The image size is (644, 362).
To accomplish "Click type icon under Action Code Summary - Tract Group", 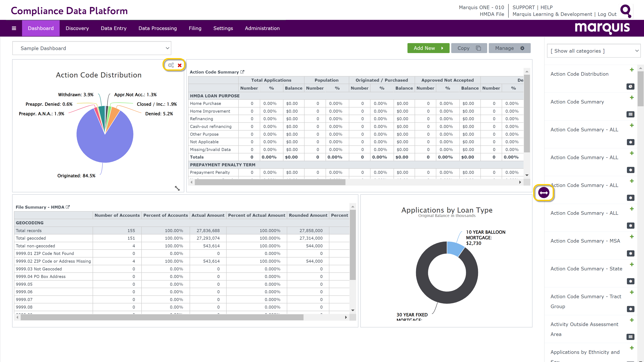I will (630, 309).
